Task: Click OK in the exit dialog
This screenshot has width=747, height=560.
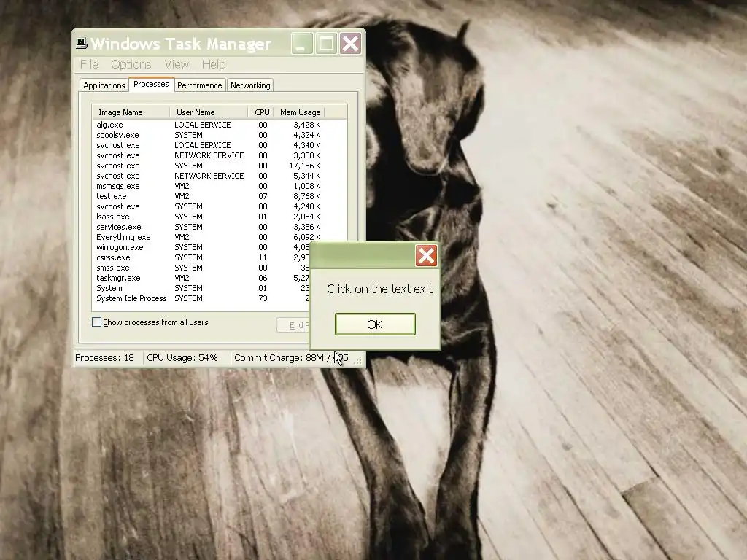Action: [x=375, y=324]
